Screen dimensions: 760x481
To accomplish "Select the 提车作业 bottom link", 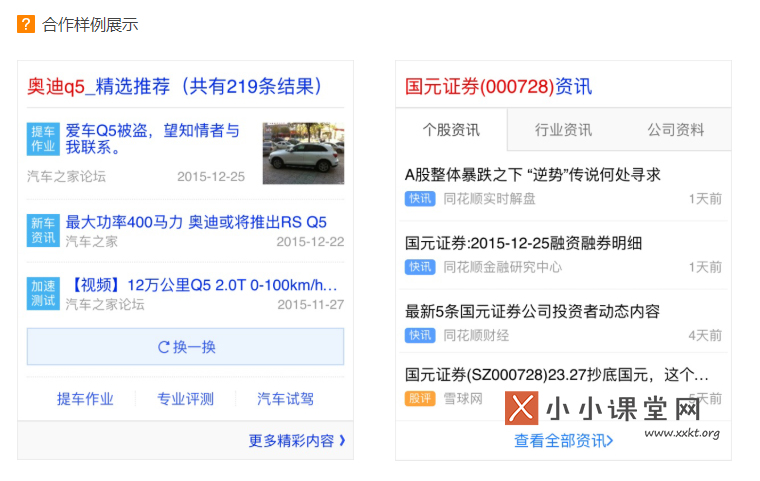I will pos(85,399).
